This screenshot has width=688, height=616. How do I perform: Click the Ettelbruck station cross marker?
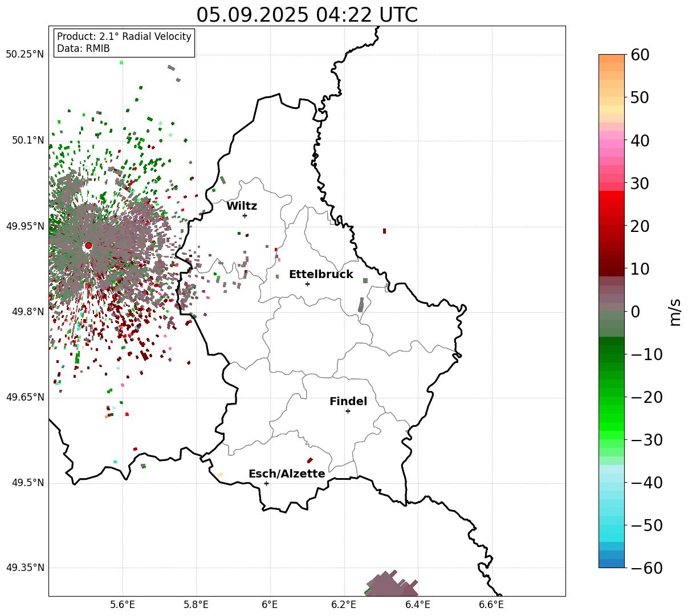(307, 284)
